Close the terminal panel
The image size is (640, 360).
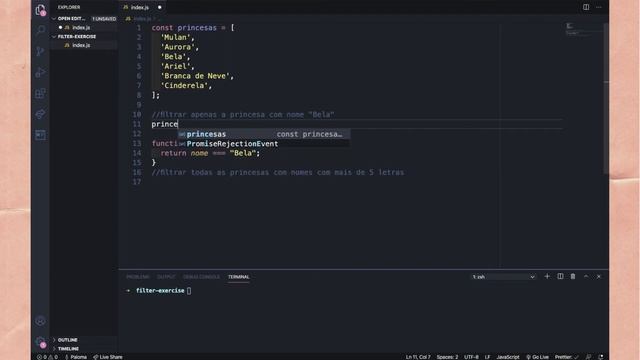tap(599, 276)
